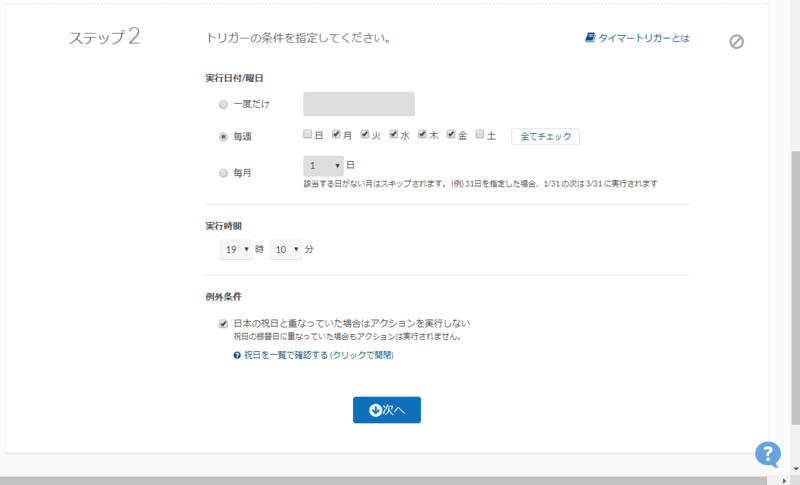The image size is (800, 485).
Task: Check the 土 (Saturday) checkbox
Action: [x=480, y=134]
